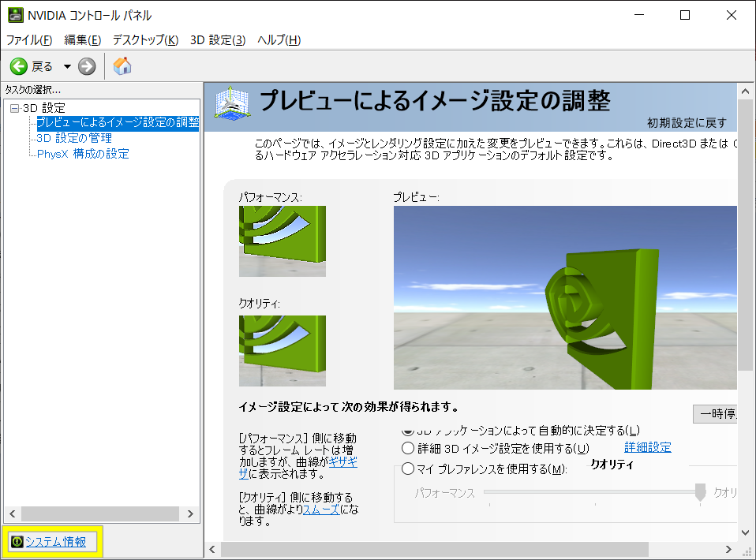
Task: Click the パフォーマンス preview thumbnail
Action: (283, 241)
